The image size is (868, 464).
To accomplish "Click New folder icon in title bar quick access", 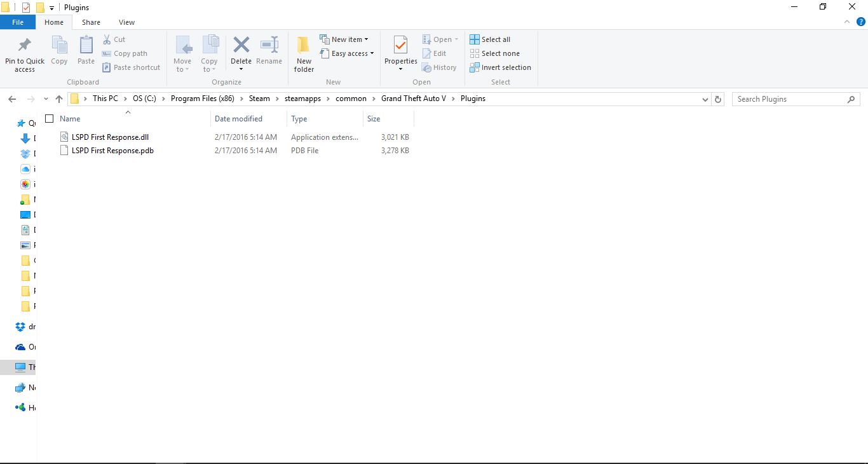I will 39,8.
